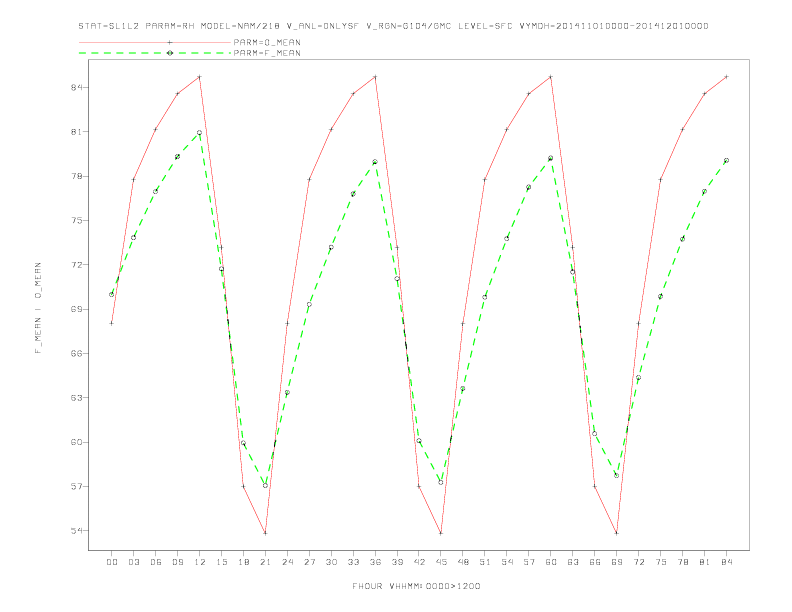Viewport: 792px width, 612px height.
Task: Select the F_MEAN circle marker at hour 12
Action: 200,133
